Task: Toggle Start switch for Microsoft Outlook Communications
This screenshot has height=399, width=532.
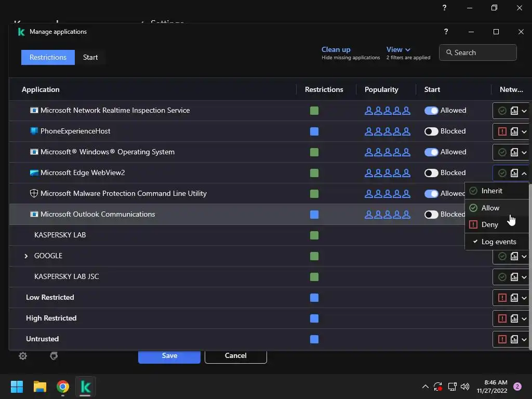Action: (x=431, y=215)
